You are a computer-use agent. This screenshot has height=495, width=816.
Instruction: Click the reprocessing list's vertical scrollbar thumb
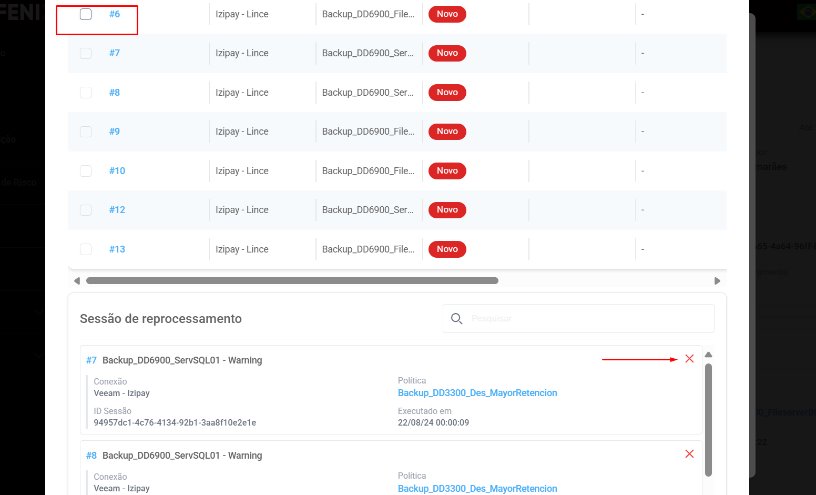[x=709, y=415]
